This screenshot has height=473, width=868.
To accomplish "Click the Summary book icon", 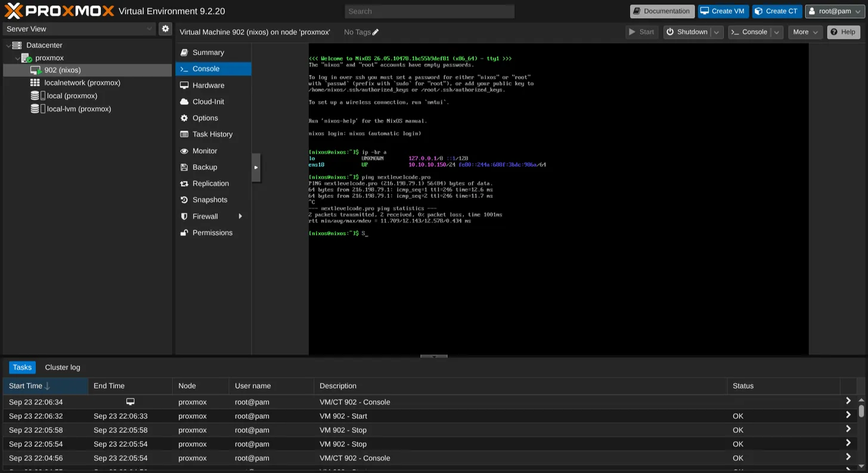I will click(184, 52).
